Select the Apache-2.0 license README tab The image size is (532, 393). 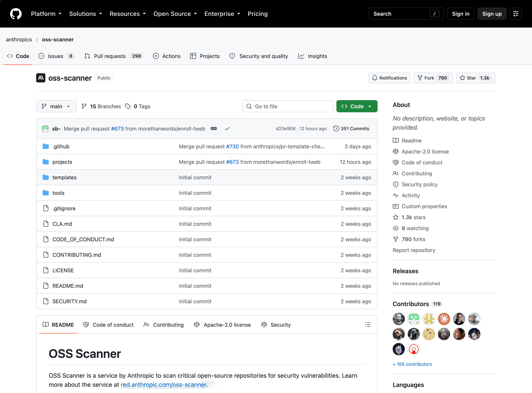(222, 324)
